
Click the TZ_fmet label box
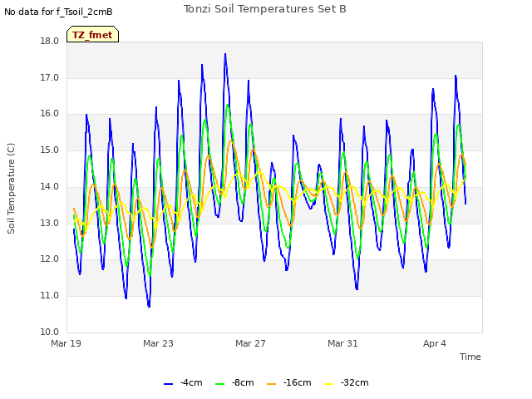coord(92,34)
